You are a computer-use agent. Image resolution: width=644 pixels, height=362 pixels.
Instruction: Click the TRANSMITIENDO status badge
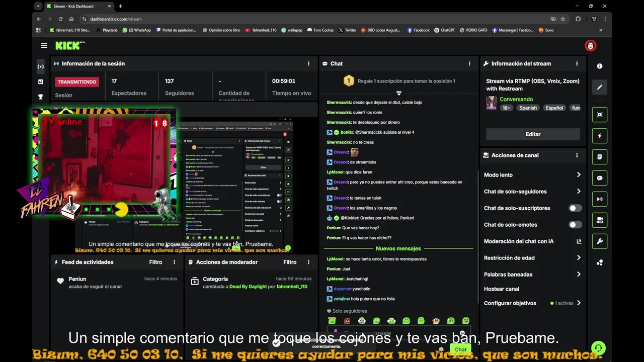[x=77, y=82]
